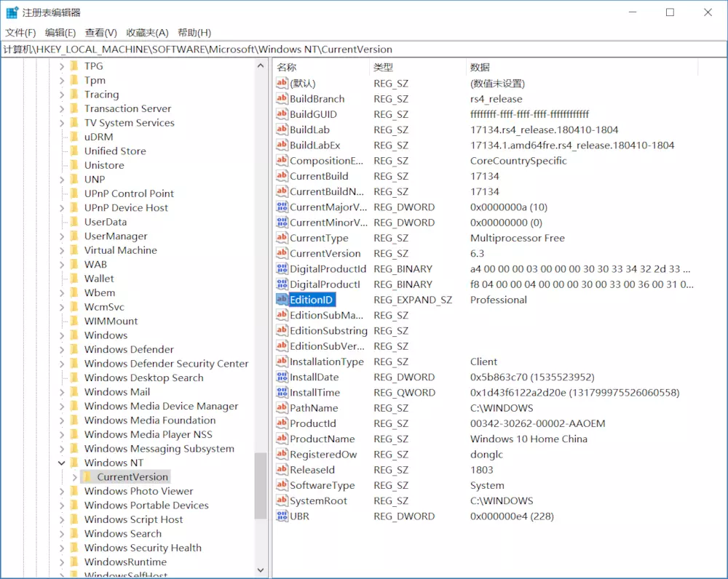Expand the UNP key
This screenshot has height=579, width=728.
point(62,180)
